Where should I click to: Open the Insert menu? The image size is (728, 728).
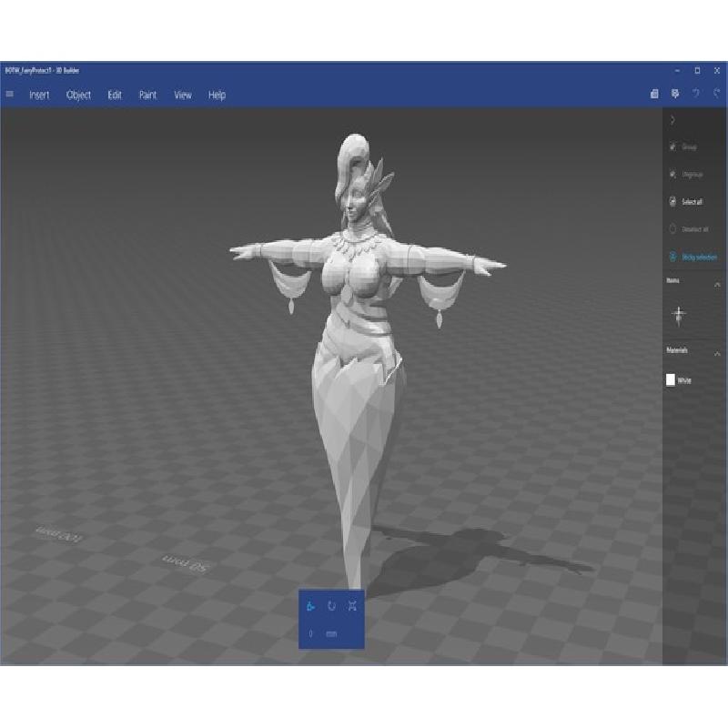click(39, 96)
